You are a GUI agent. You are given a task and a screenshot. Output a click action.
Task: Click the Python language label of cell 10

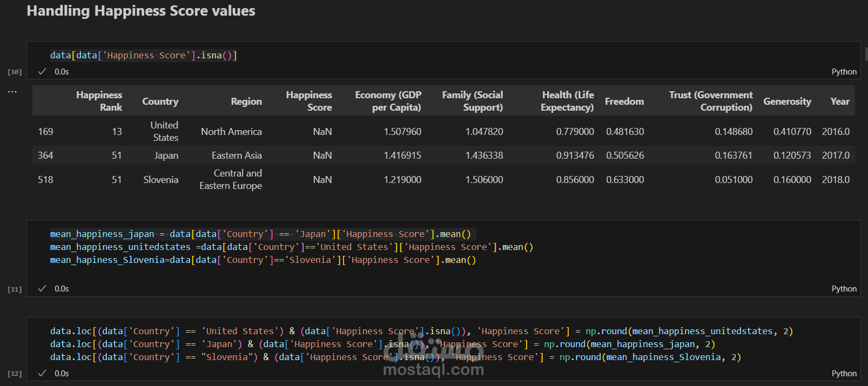(x=844, y=72)
